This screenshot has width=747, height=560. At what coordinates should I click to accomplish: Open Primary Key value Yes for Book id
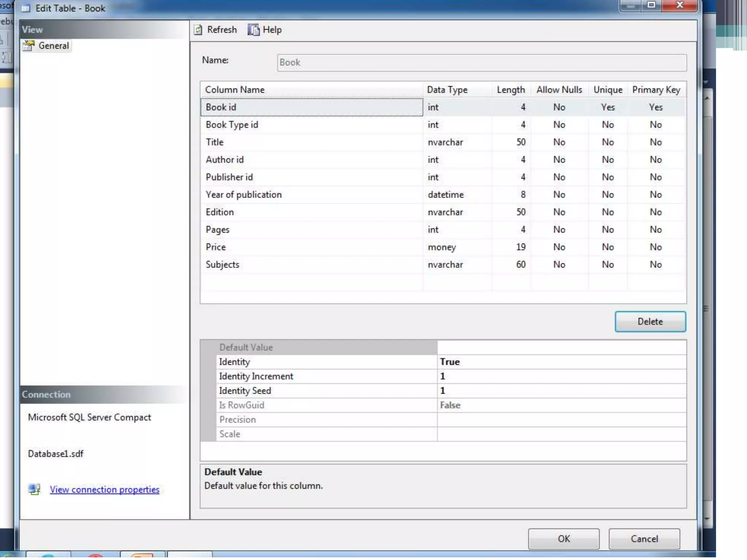point(656,107)
